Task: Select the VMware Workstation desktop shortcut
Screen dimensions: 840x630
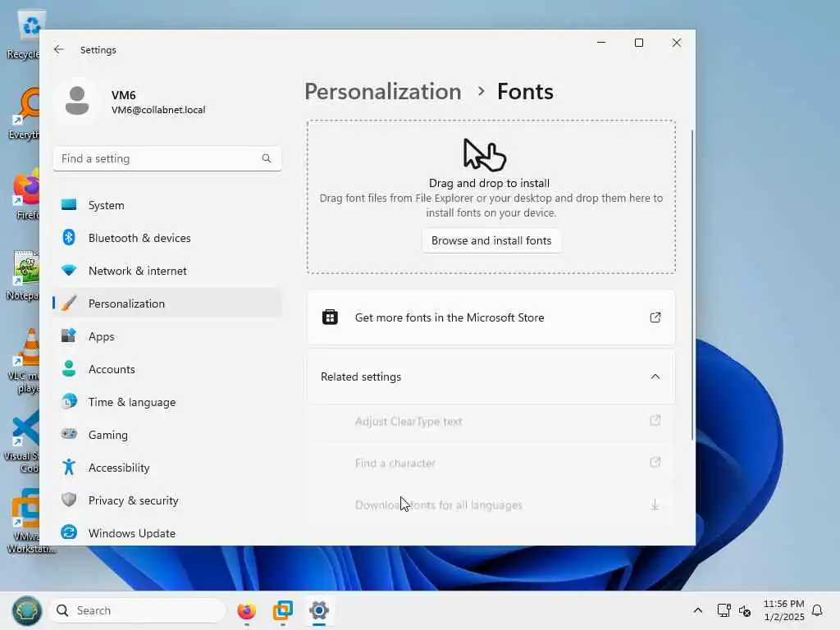Action: [25, 521]
